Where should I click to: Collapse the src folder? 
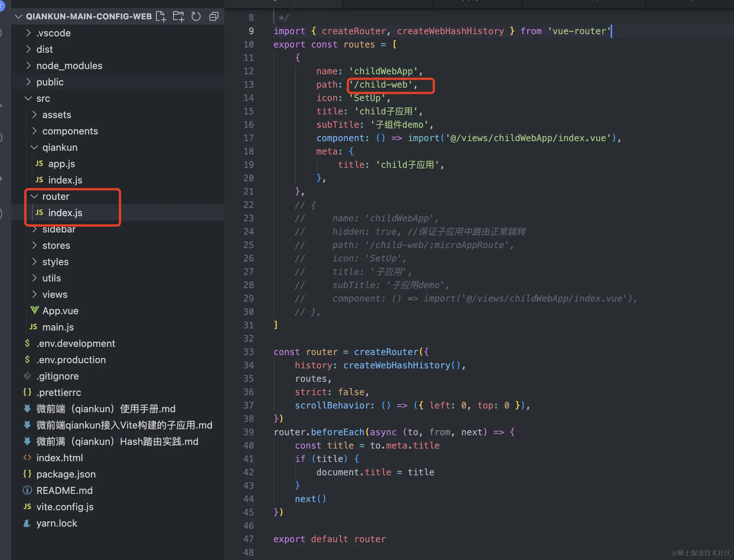pyautogui.click(x=28, y=98)
